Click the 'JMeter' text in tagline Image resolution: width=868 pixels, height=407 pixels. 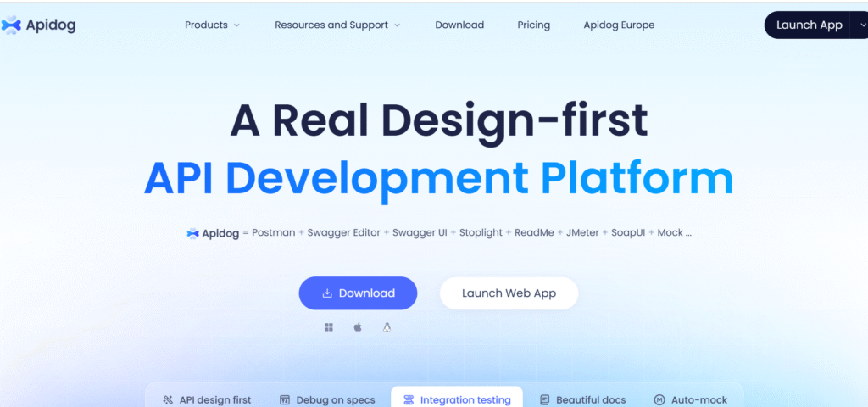[582, 232]
